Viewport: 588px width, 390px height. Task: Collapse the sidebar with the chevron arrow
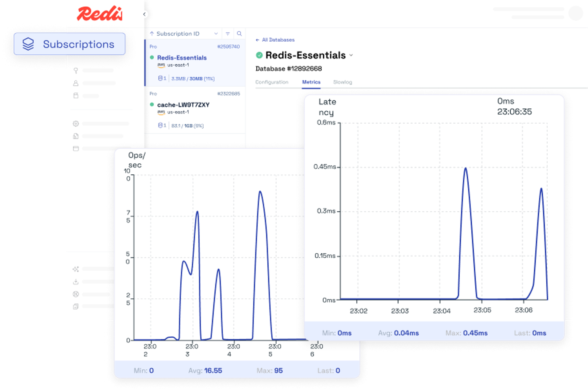coord(144,14)
